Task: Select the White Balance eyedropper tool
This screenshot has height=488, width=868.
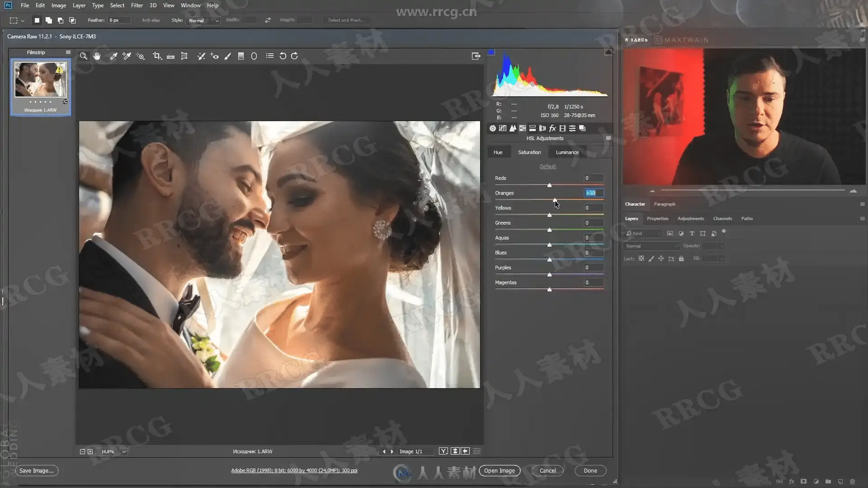Action: [x=113, y=56]
